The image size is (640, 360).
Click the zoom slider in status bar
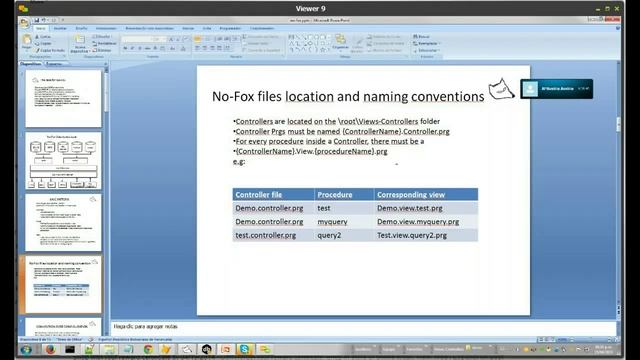(x=590, y=340)
